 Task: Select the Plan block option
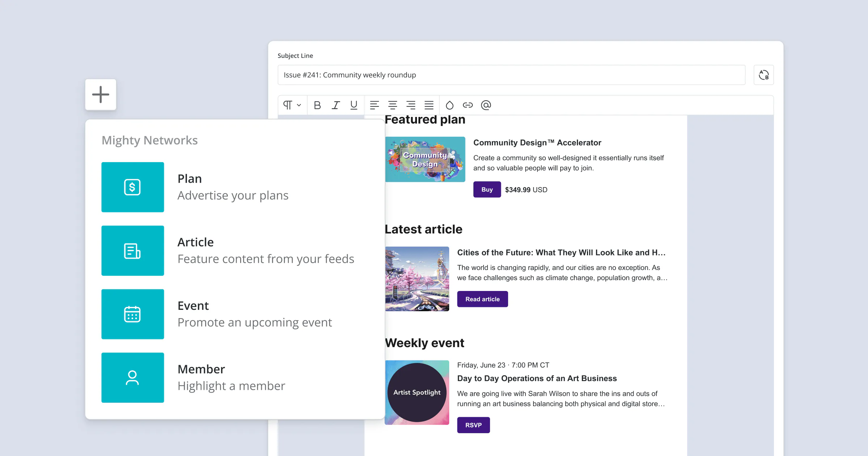pyautogui.click(x=133, y=187)
